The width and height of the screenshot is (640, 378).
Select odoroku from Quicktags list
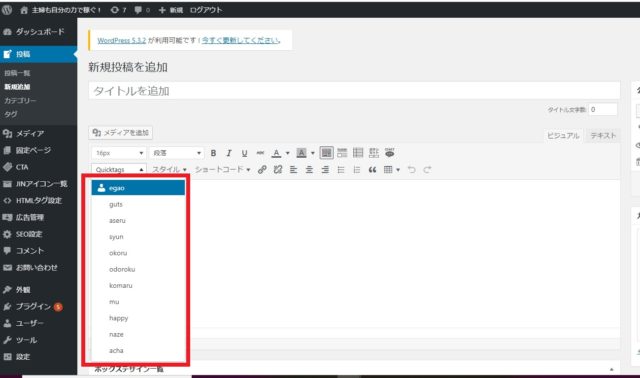point(138,269)
